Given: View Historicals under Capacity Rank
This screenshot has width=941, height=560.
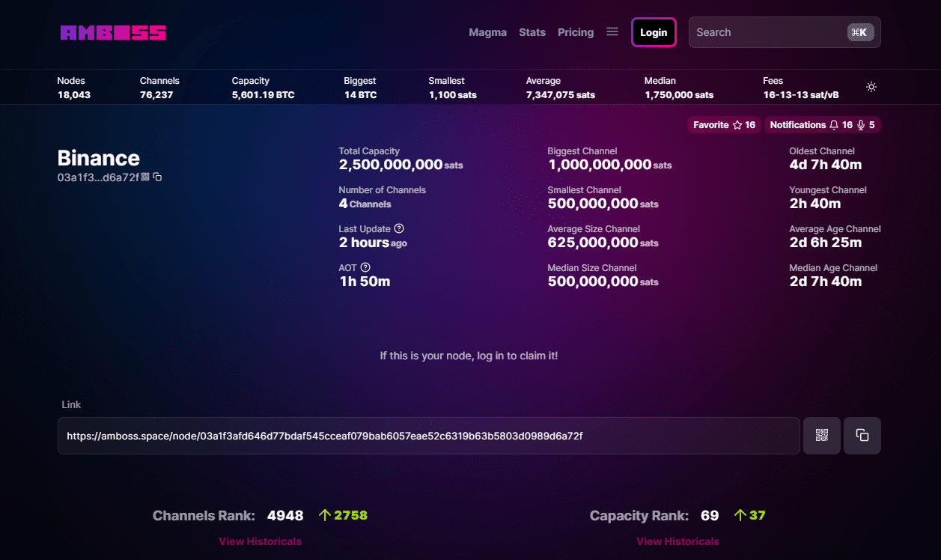Looking at the screenshot, I should click(x=677, y=541).
